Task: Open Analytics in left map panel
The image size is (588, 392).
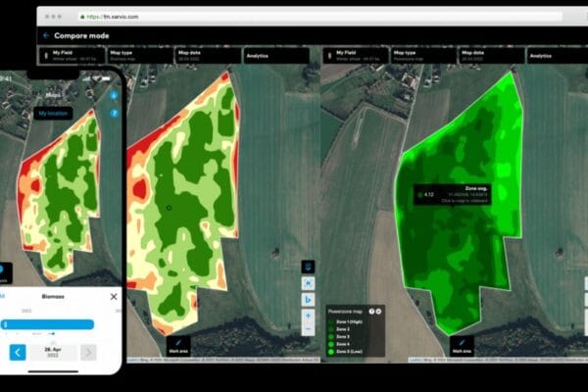Action: [x=276, y=56]
